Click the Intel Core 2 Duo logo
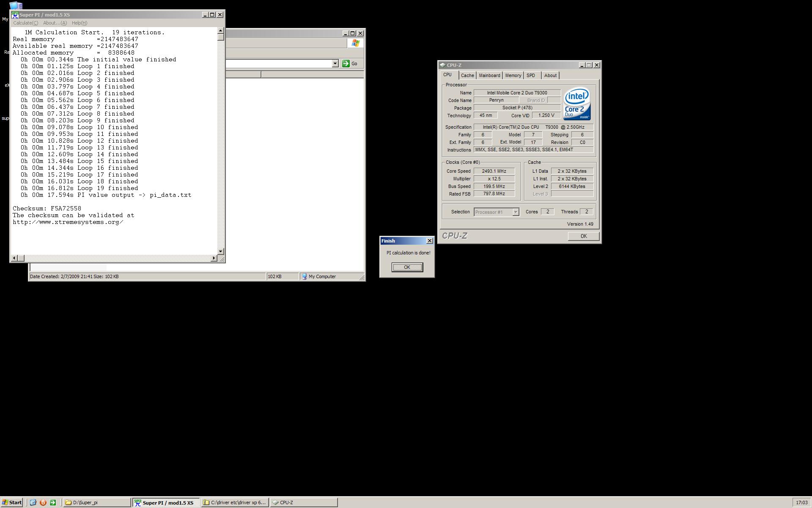 click(x=577, y=104)
